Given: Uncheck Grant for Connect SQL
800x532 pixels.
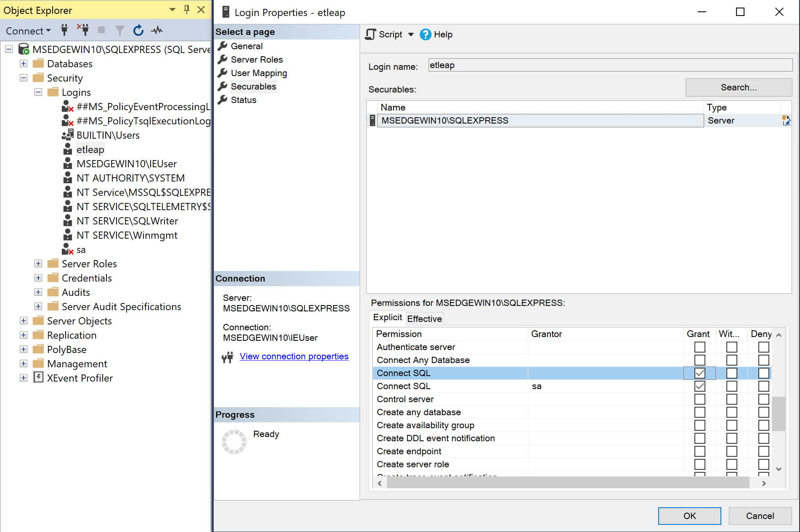Looking at the screenshot, I should click(699, 373).
